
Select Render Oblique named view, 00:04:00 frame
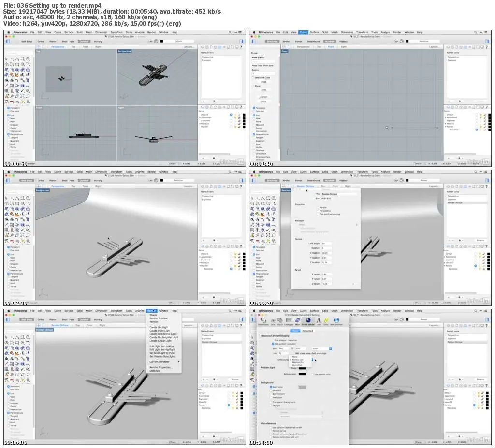pyautogui.click(x=221, y=342)
